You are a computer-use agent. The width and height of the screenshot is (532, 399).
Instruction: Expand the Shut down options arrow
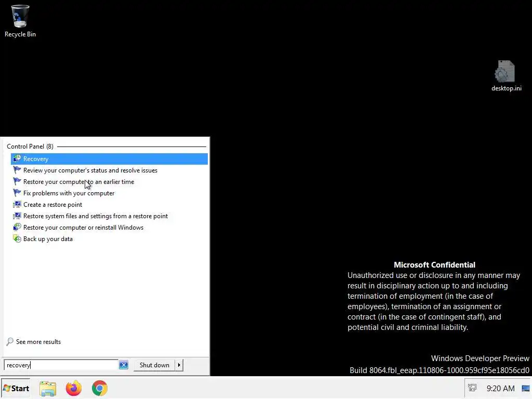(179, 365)
